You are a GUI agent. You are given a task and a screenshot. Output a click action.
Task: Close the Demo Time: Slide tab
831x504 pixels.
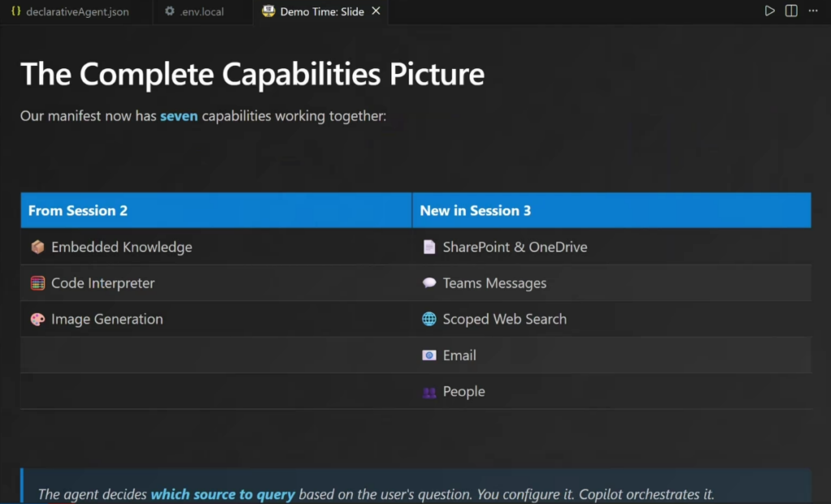(x=376, y=11)
